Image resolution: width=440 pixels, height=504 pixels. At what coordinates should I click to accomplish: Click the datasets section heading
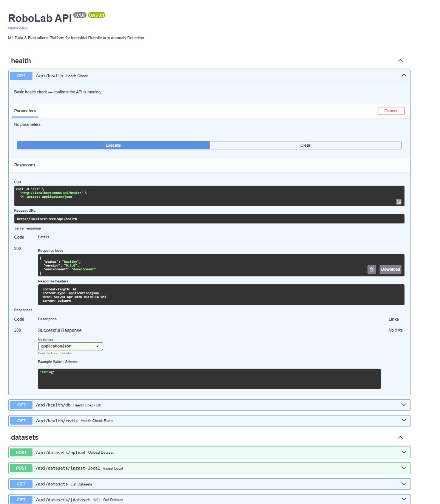pyautogui.click(x=25, y=437)
